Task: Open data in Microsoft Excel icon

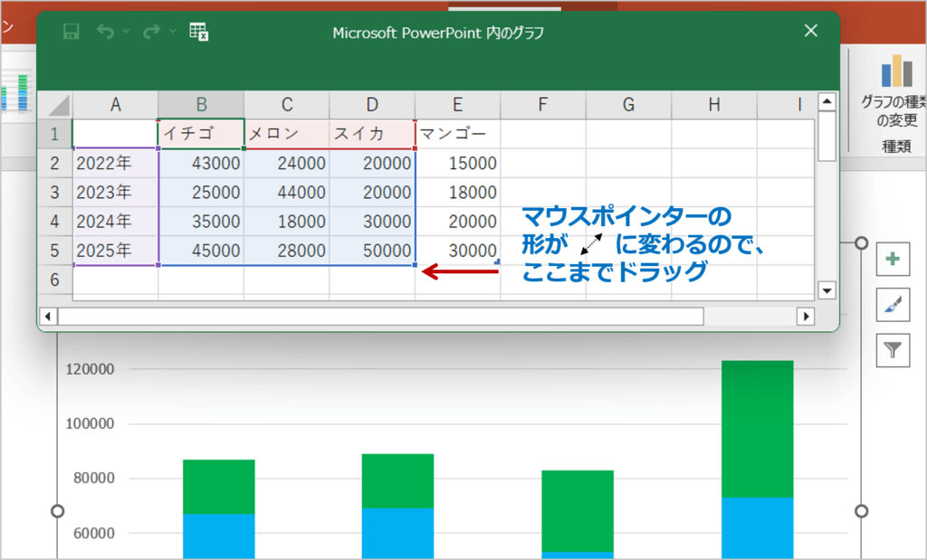Action: (198, 32)
